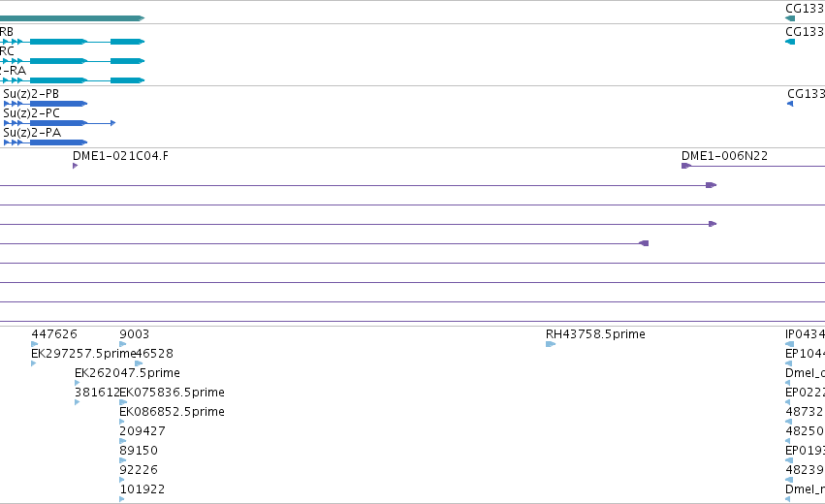Screen dimensions: 825x504
Task: Select the arrow glyph under 89150
Action: (x=122, y=460)
